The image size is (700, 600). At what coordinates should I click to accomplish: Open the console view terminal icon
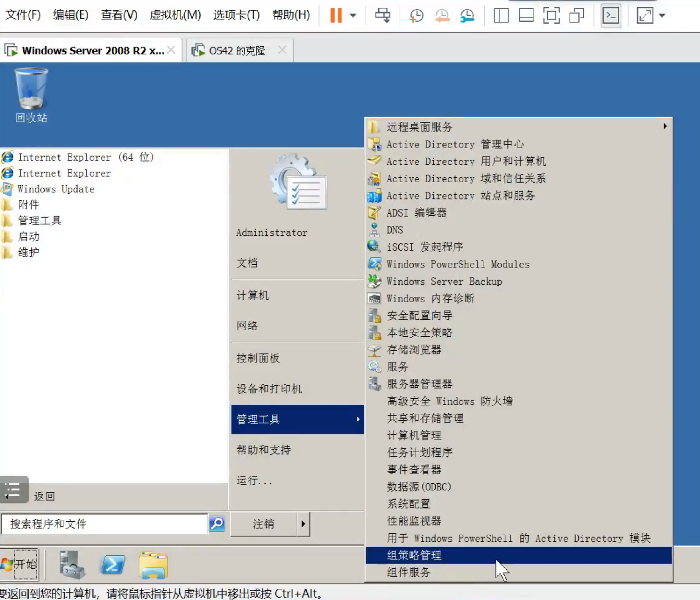click(x=611, y=15)
